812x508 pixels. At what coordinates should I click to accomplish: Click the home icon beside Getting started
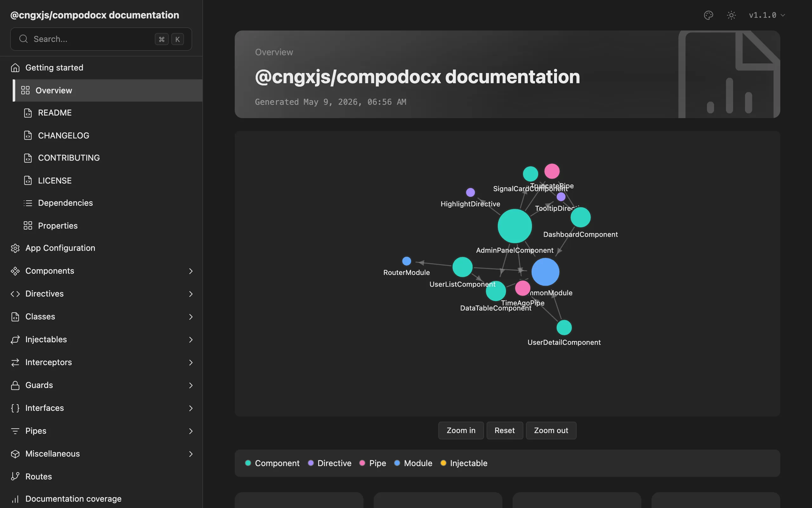[x=15, y=68]
